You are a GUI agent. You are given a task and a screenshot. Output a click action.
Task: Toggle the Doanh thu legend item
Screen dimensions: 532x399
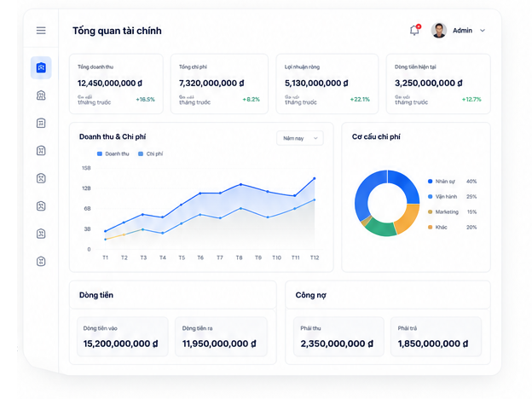(x=113, y=153)
